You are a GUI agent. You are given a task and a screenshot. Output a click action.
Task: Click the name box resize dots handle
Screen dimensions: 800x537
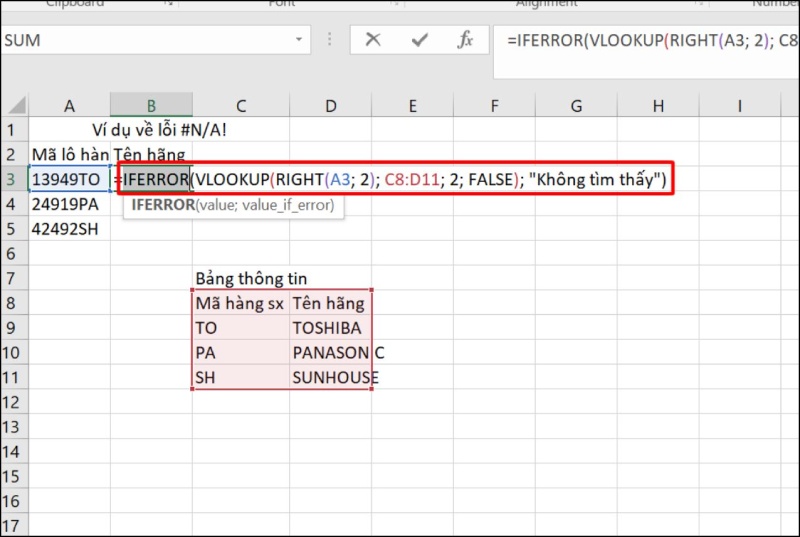(330, 41)
